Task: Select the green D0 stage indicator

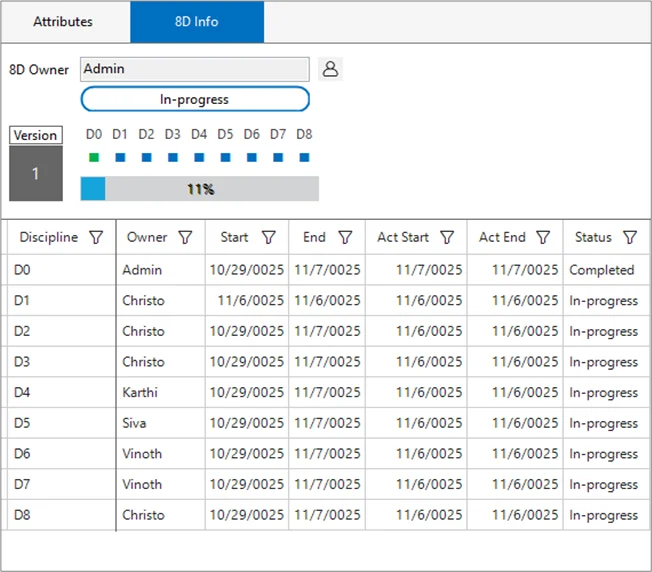Action: (94, 157)
